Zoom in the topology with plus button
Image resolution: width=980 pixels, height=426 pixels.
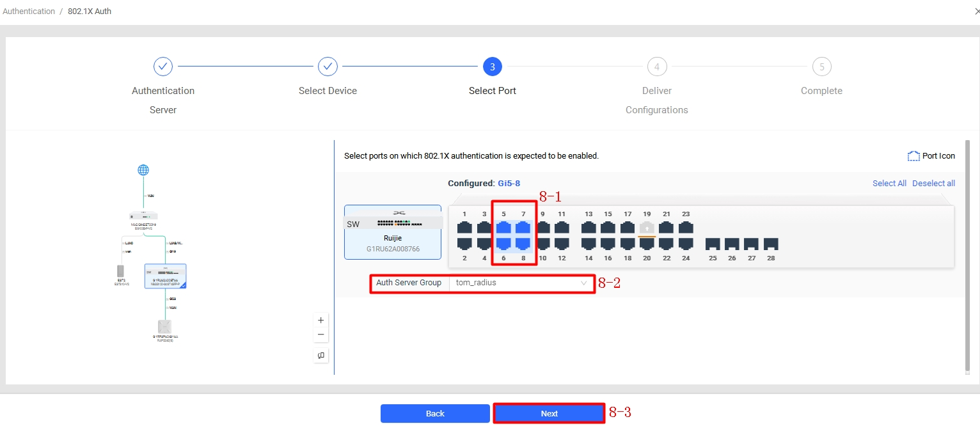coord(321,320)
